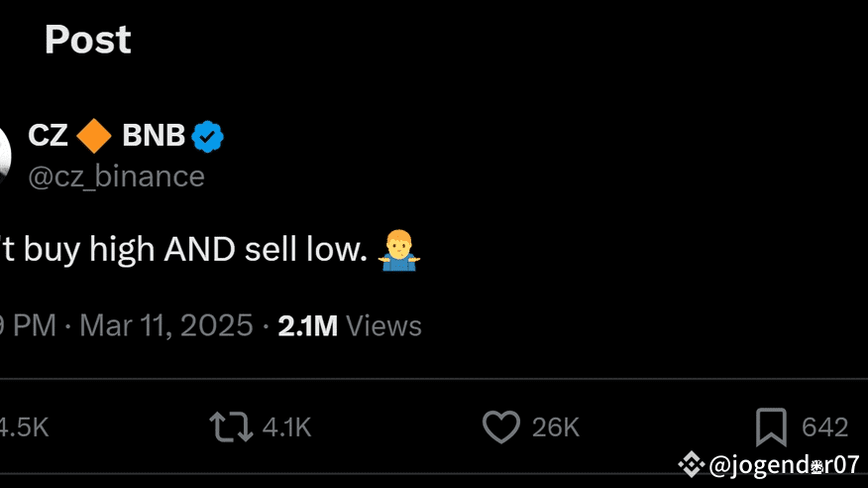Click the 4.5K replies count
Image resolution: width=868 pixels, height=488 pixels.
[24, 427]
